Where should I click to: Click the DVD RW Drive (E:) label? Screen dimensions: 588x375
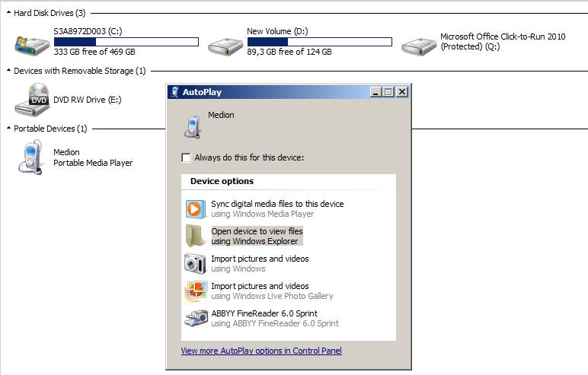pos(88,100)
